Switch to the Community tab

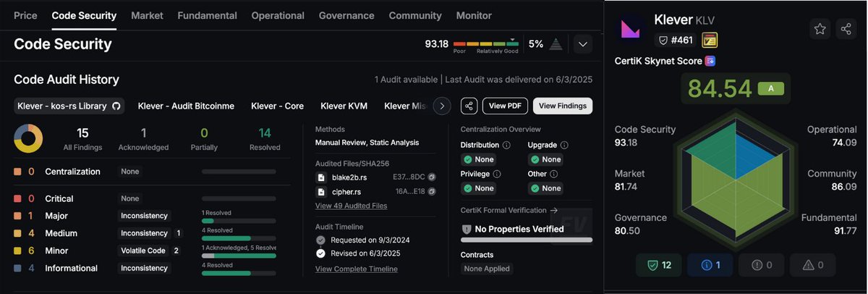point(415,15)
